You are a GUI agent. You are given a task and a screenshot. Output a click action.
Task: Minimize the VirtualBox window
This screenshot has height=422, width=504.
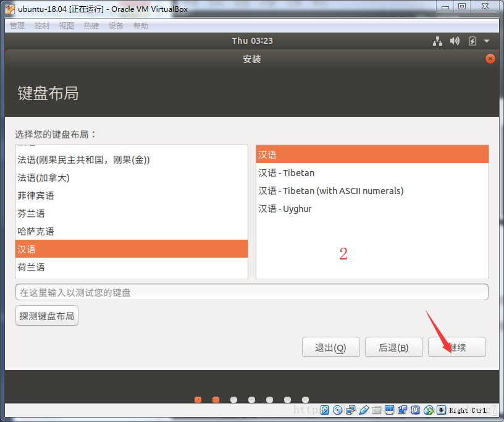click(445, 7)
